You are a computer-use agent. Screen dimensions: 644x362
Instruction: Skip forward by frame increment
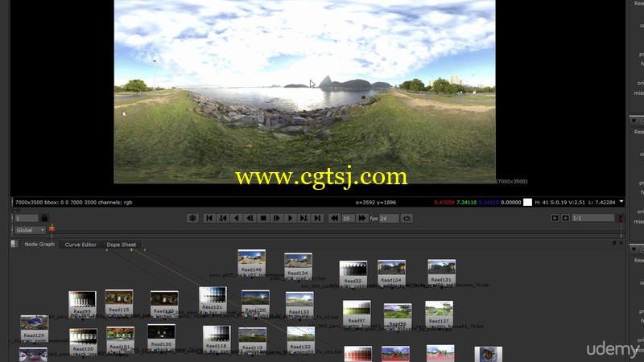pyautogui.click(x=361, y=218)
